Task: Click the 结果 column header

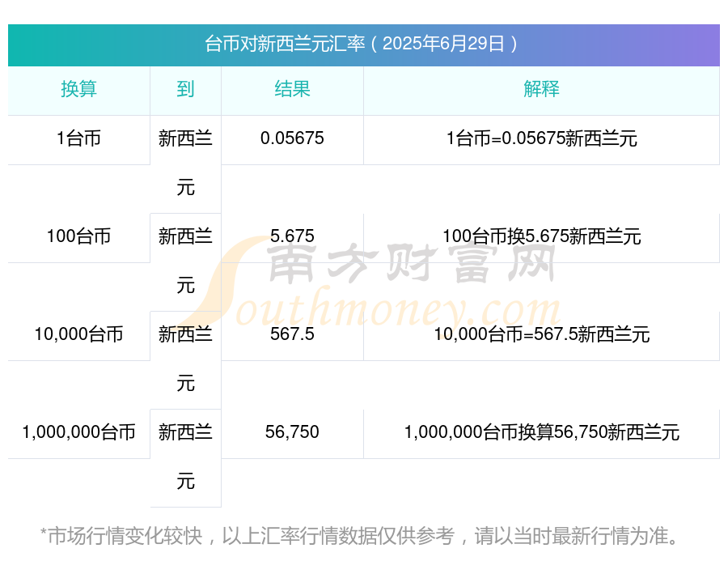Action: tap(292, 89)
